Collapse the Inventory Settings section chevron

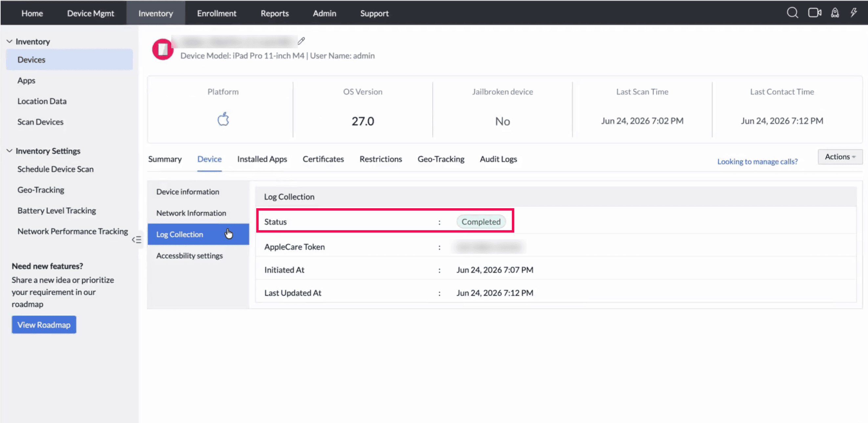click(x=10, y=150)
